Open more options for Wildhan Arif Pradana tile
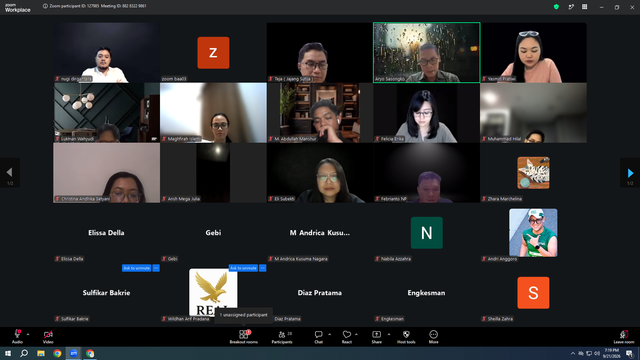This screenshot has height=360, width=640. pos(262,268)
